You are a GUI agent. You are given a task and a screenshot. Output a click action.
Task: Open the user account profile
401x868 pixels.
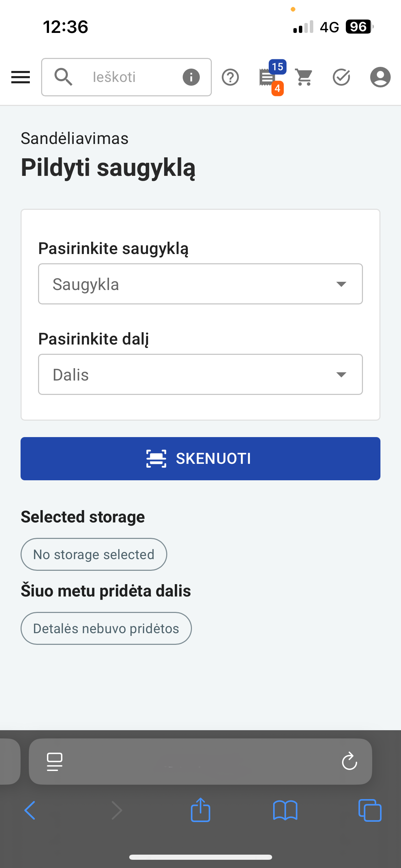pos(380,77)
